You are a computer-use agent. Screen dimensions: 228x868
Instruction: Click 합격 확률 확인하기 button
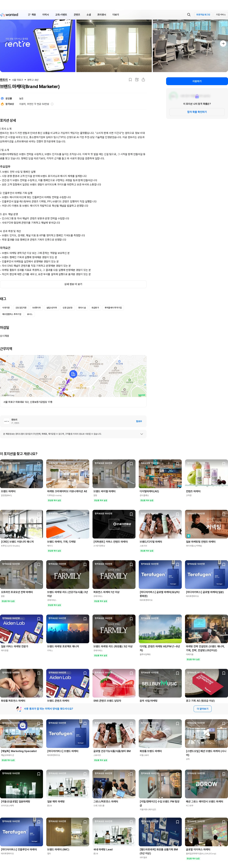coord(197,112)
